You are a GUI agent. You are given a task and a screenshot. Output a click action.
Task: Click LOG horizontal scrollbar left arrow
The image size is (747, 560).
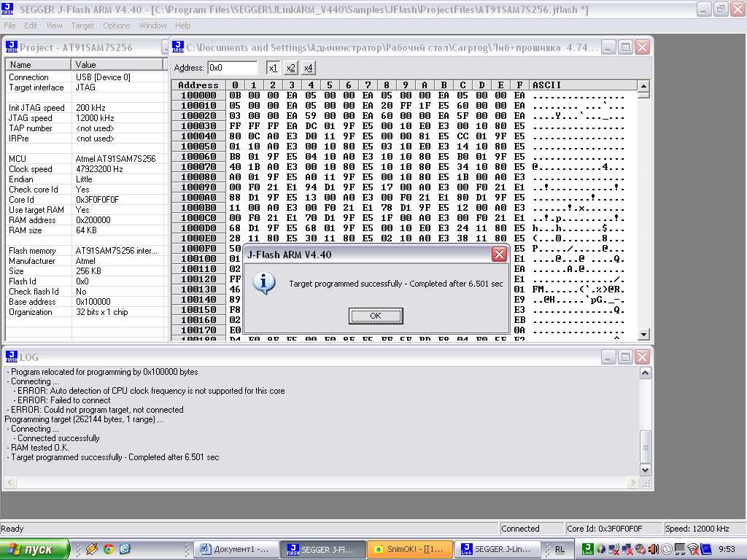click(x=10, y=483)
